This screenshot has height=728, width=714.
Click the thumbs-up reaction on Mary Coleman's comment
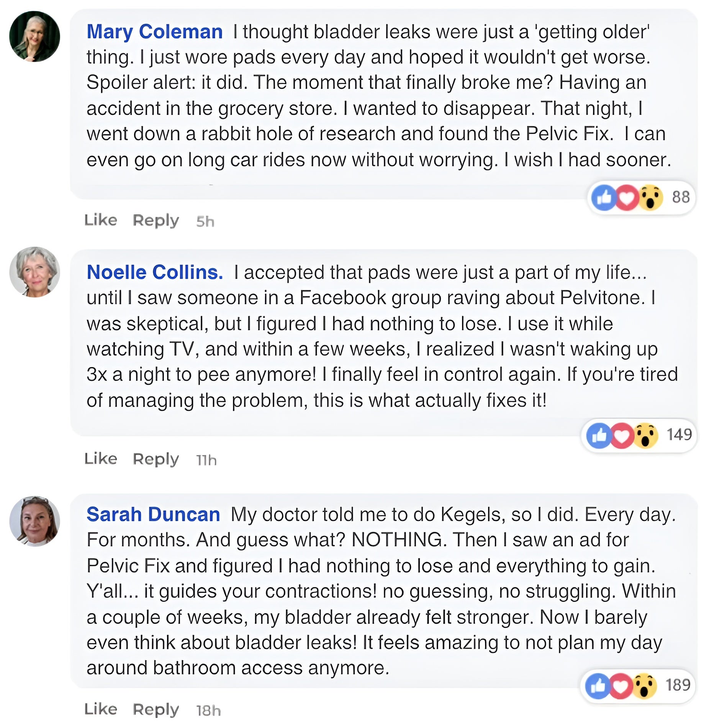click(x=604, y=198)
